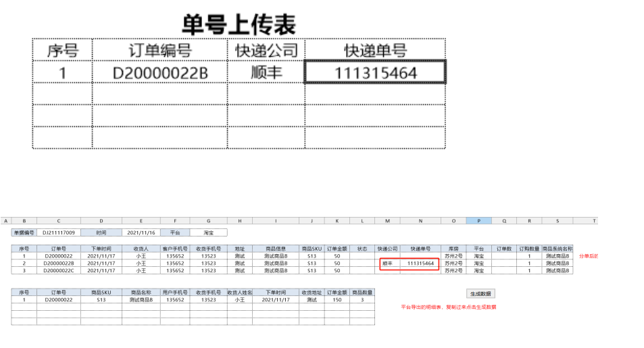Select column A header
The image size is (644, 348).
[x=5, y=221]
